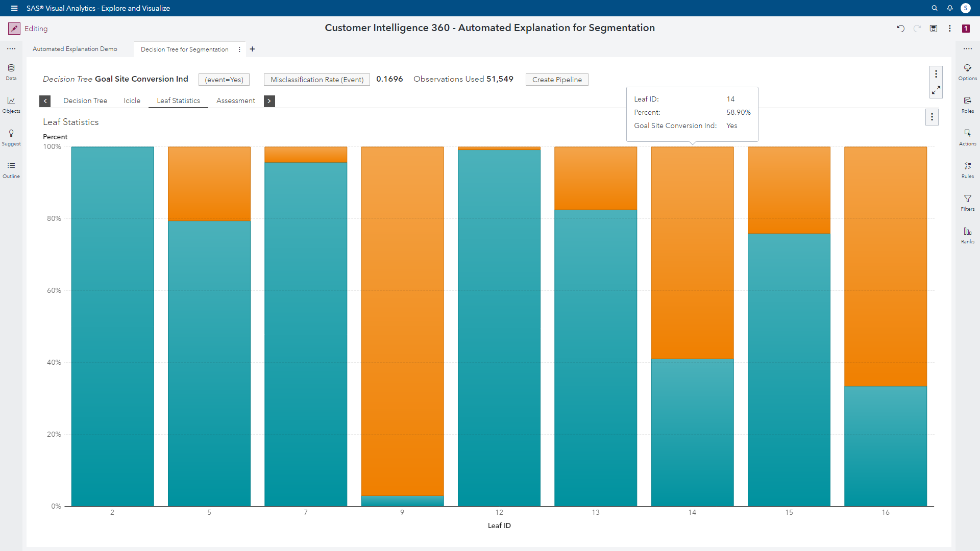980x551 pixels.
Task: Open Decision Tree for Segmentation page menu
Action: [239, 49]
